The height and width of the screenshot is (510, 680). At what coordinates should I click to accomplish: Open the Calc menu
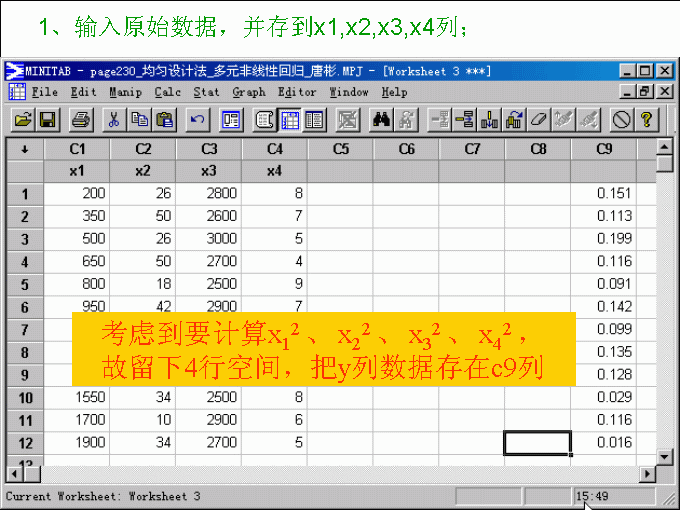(x=167, y=92)
